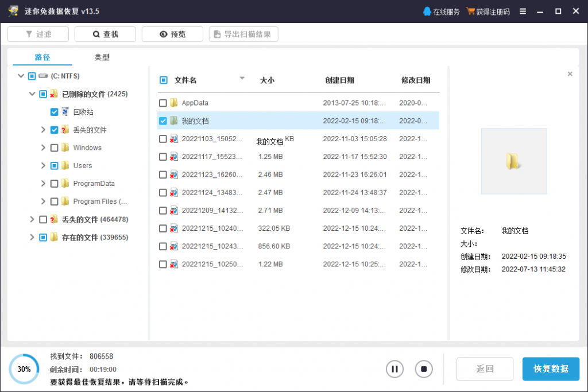
Task: Switch to the 类型 tab
Action: [x=102, y=57]
